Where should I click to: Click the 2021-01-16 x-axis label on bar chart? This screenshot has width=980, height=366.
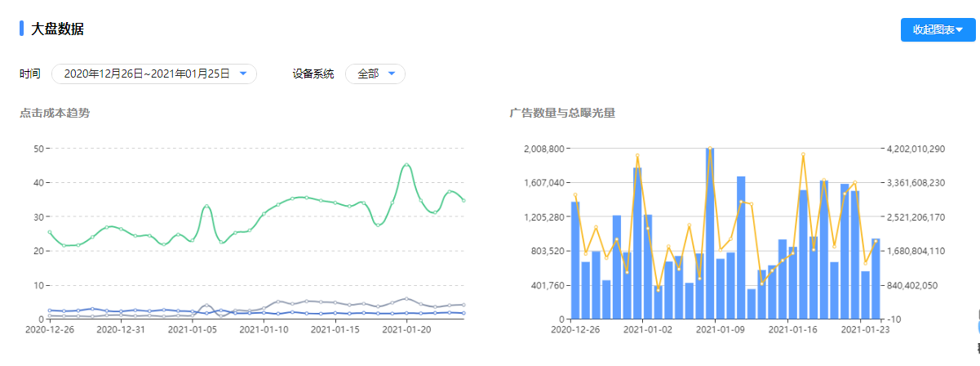point(793,330)
